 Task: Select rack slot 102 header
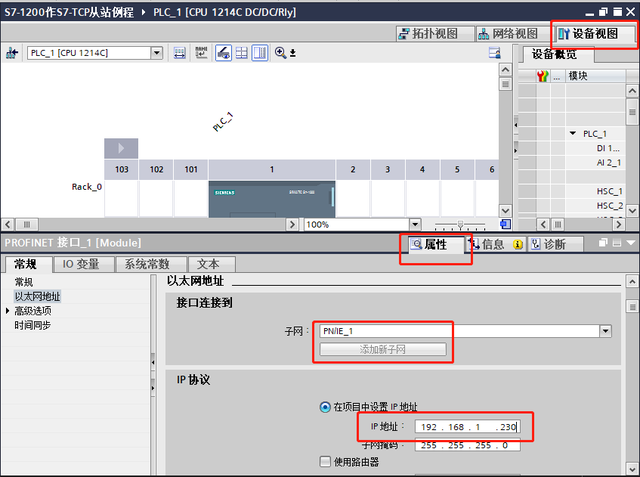pos(156,169)
